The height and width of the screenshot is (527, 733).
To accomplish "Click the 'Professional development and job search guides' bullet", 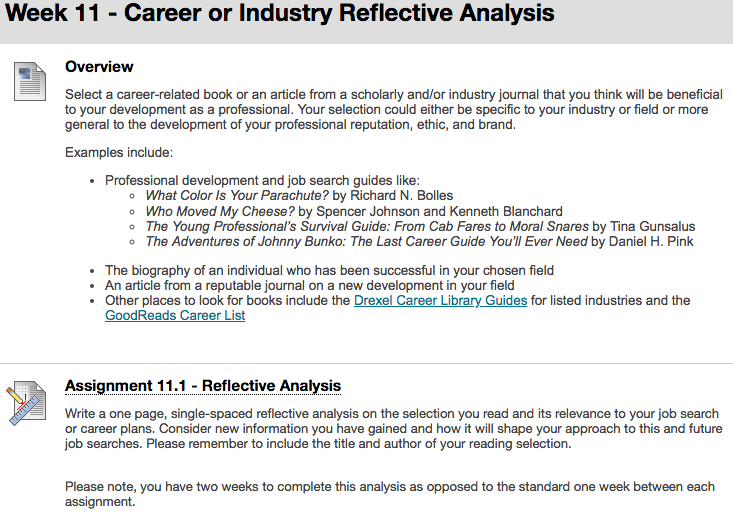I will tap(262, 180).
